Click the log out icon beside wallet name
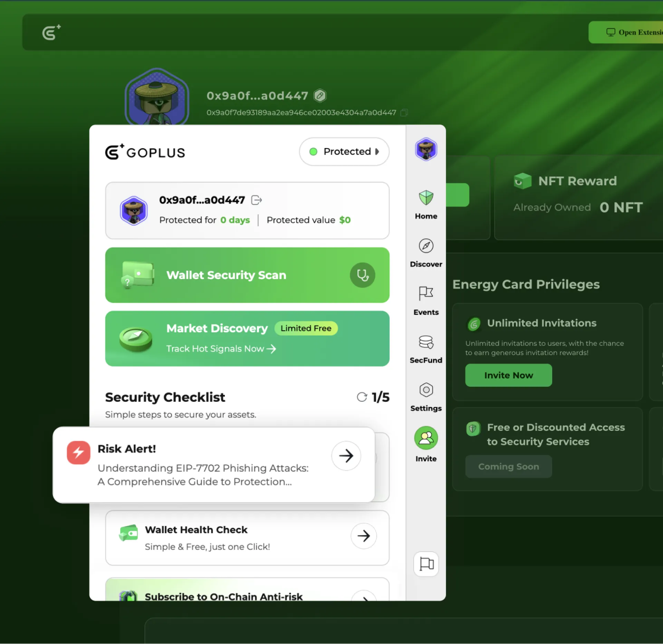 point(256,200)
